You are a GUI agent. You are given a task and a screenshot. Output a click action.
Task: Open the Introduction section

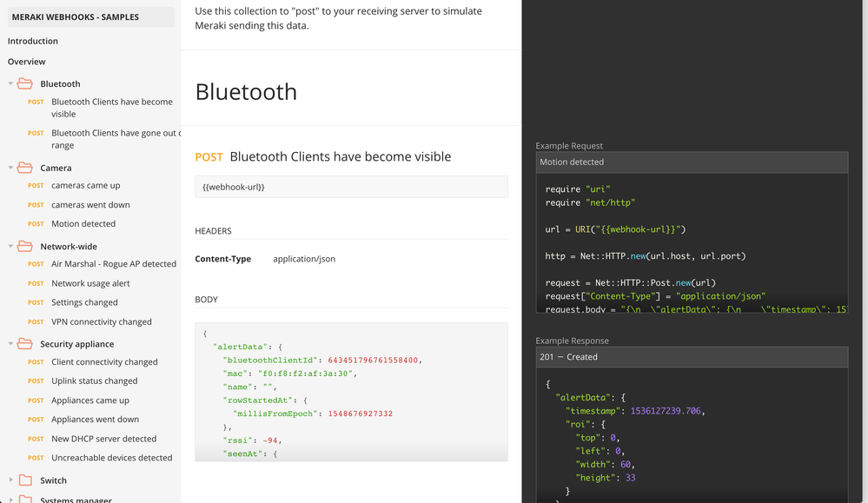(33, 41)
